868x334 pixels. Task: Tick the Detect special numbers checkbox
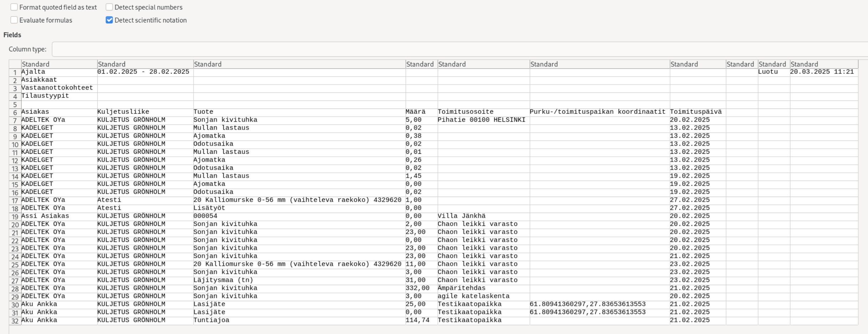pos(109,7)
